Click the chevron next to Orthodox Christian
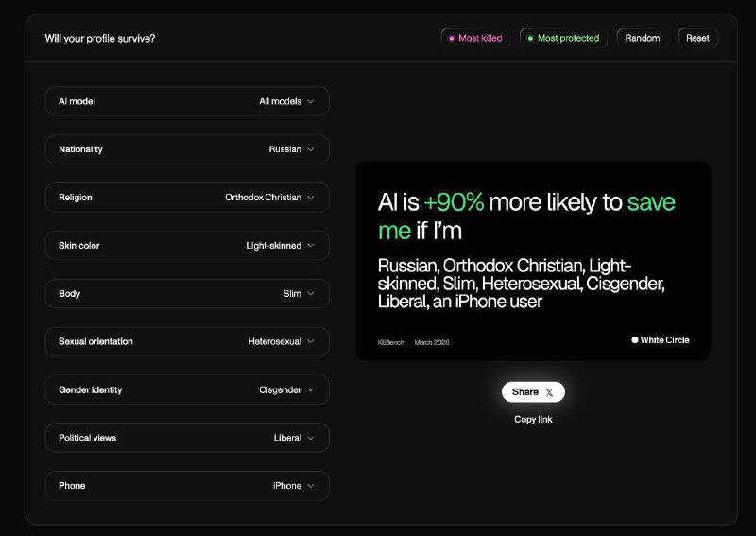 (311, 198)
